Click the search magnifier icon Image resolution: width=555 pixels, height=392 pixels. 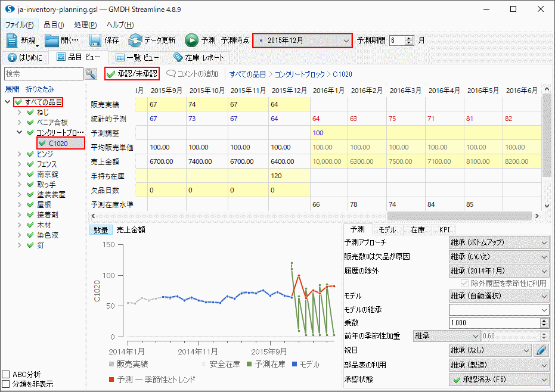coord(91,74)
